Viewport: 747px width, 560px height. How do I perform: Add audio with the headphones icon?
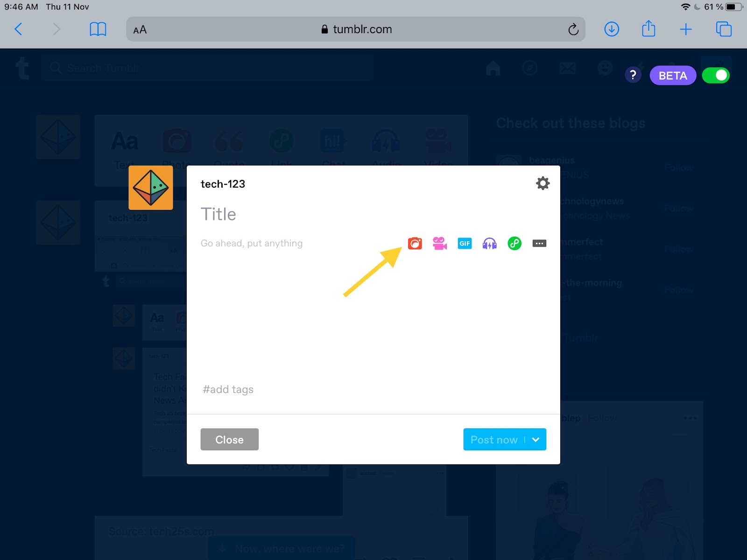click(489, 243)
